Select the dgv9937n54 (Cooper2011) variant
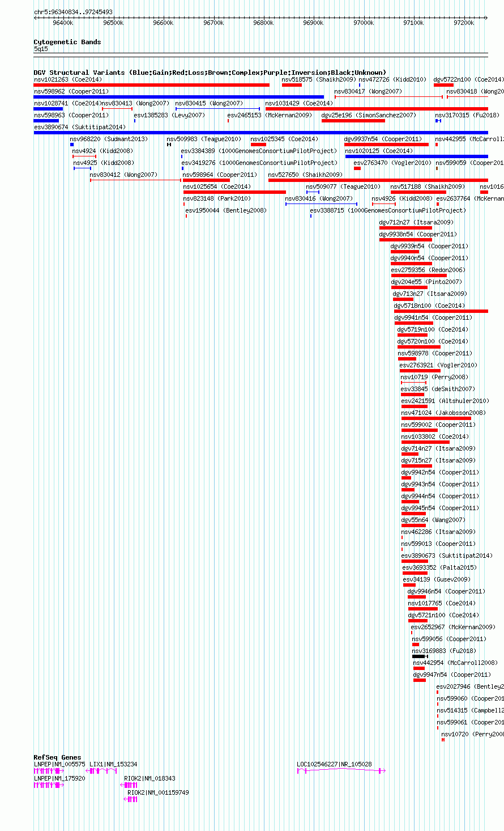This screenshot has height=831, width=504. 387,145
